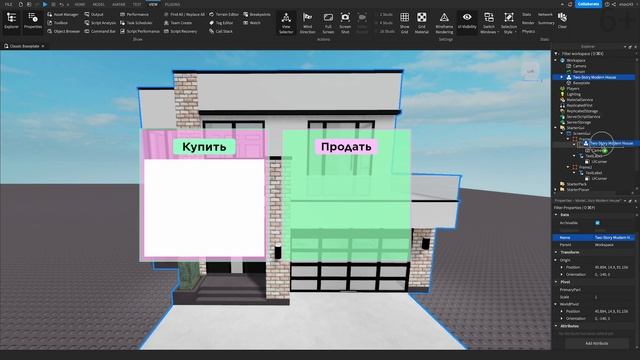
Task: Open the Tag Editor
Action: pos(221,23)
